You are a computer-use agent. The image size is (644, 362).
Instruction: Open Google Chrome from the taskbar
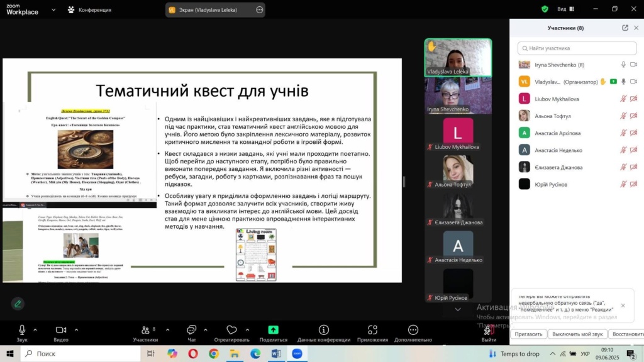coord(214,353)
